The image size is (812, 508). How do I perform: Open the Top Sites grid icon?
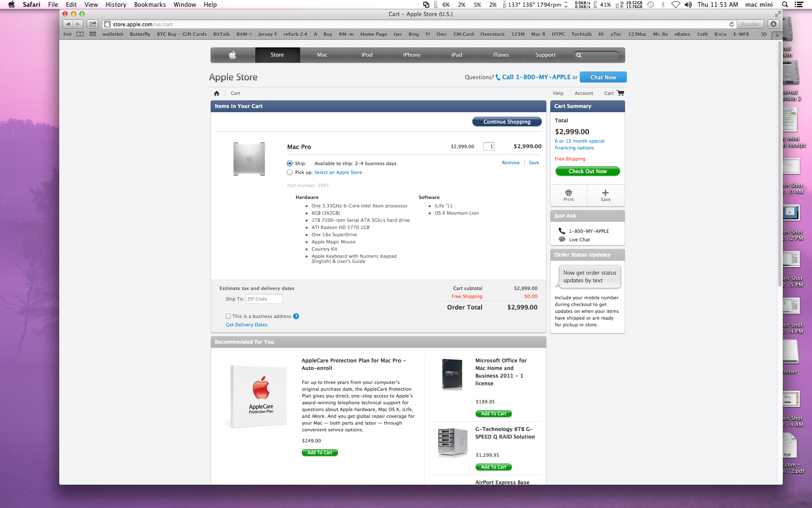(x=93, y=34)
